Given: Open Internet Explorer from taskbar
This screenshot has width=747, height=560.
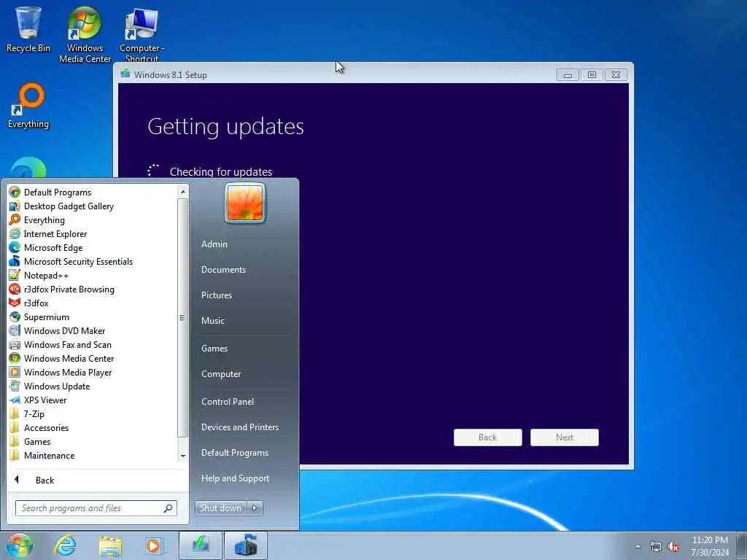Looking at the screenshot, I should point(65,545).
